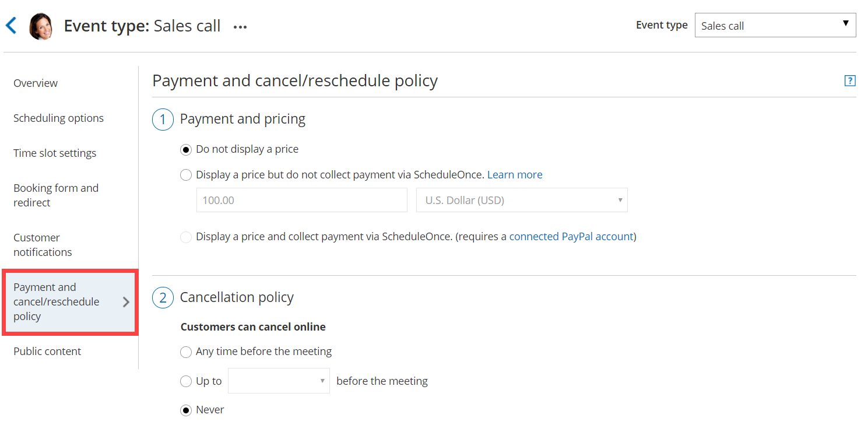Open the three-dot more options menu
The height and width of the screenshot is (432, 868).
tap(240, 27)
